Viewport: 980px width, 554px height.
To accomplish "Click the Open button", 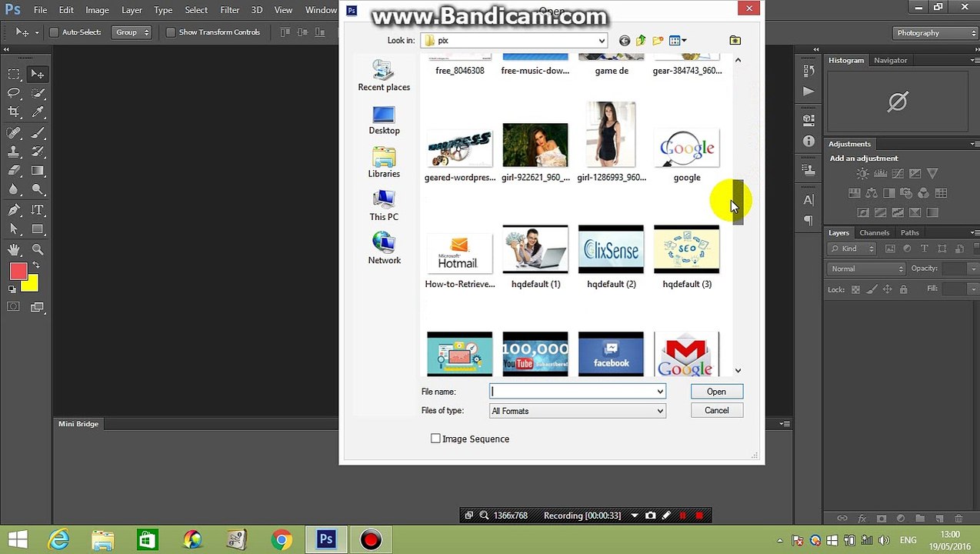I will click(716, 392).
